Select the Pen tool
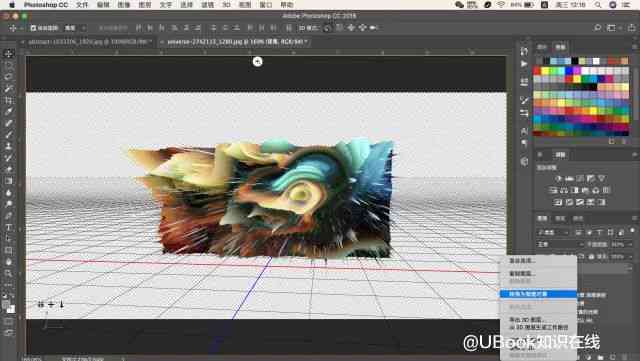The height and width of the screenshot is (361, 640). pos(9,216)
